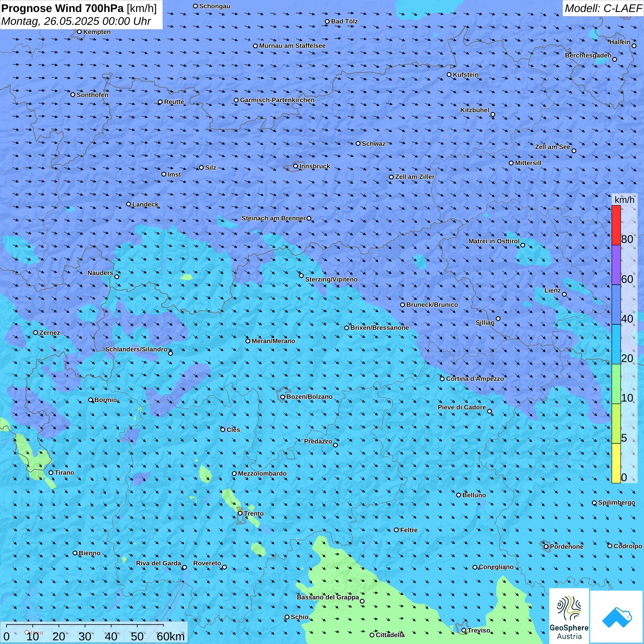Click the Spilimbergo city marker
Image resolution: width=644 pixels, height=644 pixels.
594,503
